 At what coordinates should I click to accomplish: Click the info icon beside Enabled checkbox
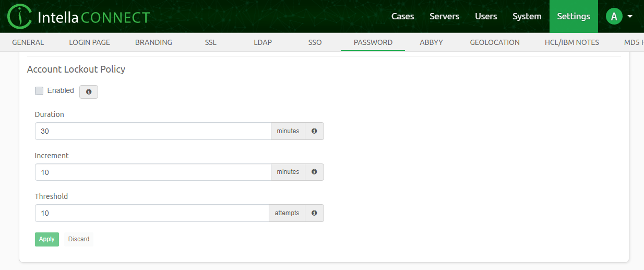[89, 92]
